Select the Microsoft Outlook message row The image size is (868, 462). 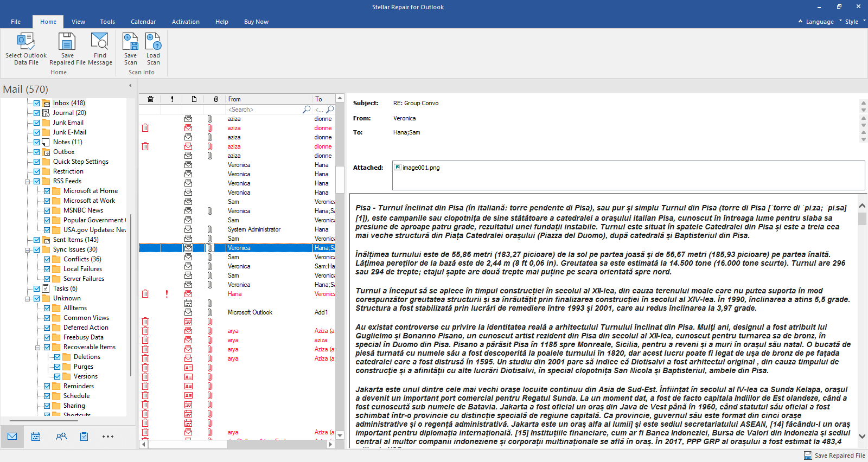click(237, 312)
